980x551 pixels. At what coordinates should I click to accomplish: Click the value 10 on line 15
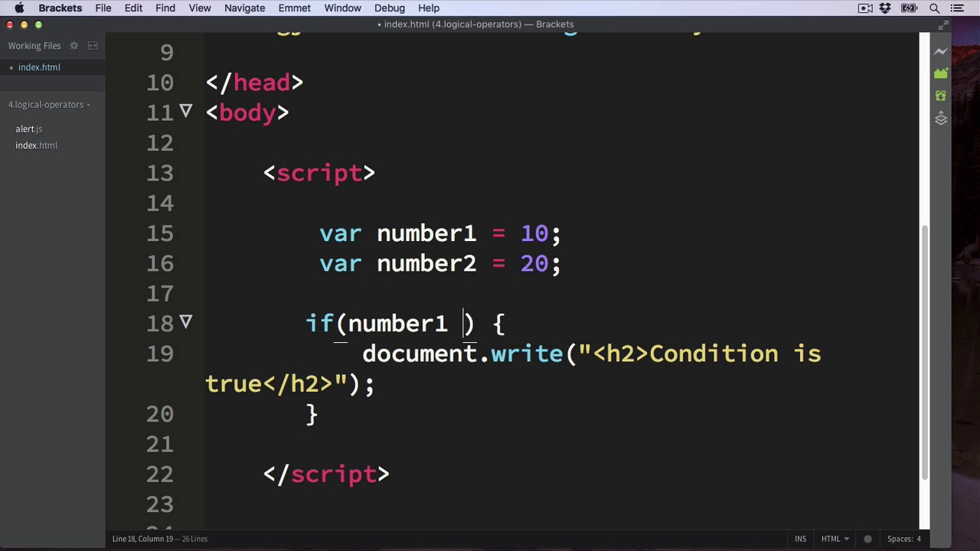coord(534,233)
